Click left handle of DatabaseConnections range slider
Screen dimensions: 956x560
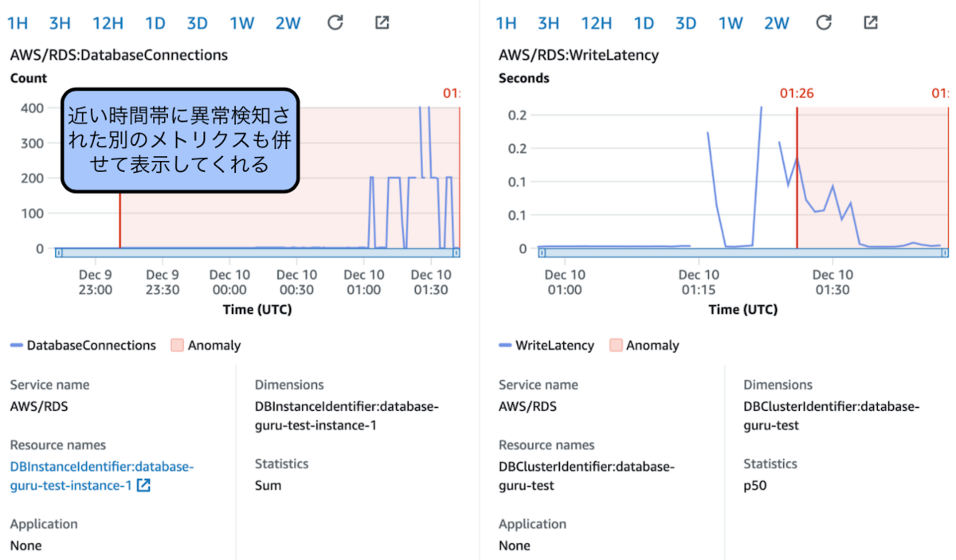58,253
